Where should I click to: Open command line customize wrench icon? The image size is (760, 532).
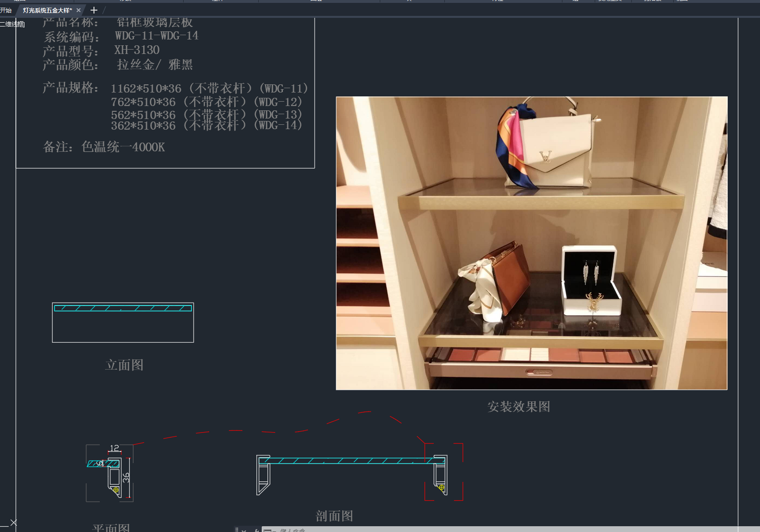pos(256,530)
